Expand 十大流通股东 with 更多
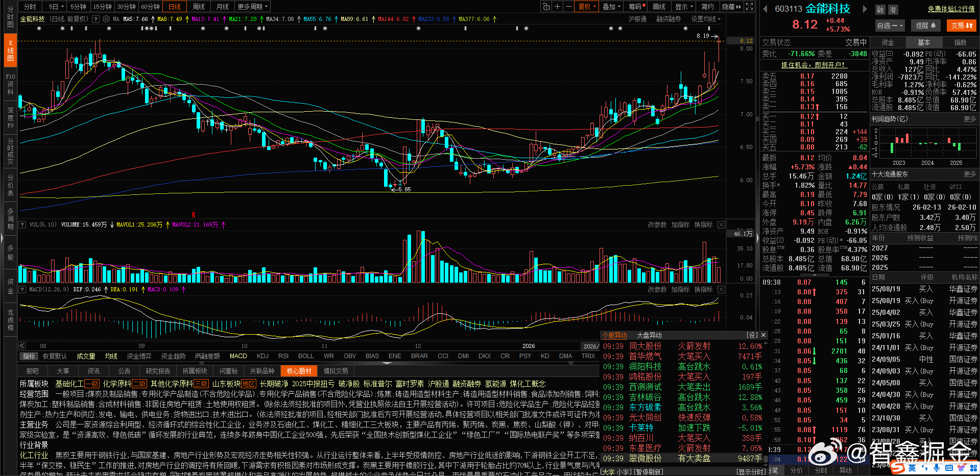 click(x=970, y=174)
